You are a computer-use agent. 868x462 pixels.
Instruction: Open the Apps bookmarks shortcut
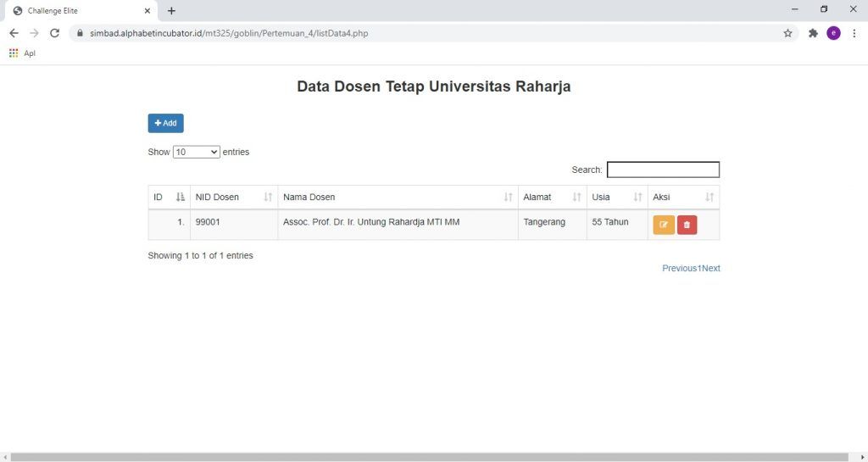pos(22,53)
